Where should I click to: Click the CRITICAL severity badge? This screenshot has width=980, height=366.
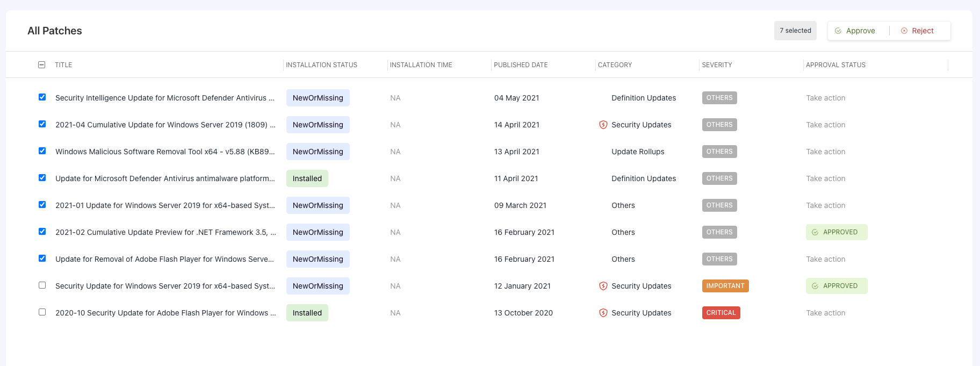tap(721, 313)
